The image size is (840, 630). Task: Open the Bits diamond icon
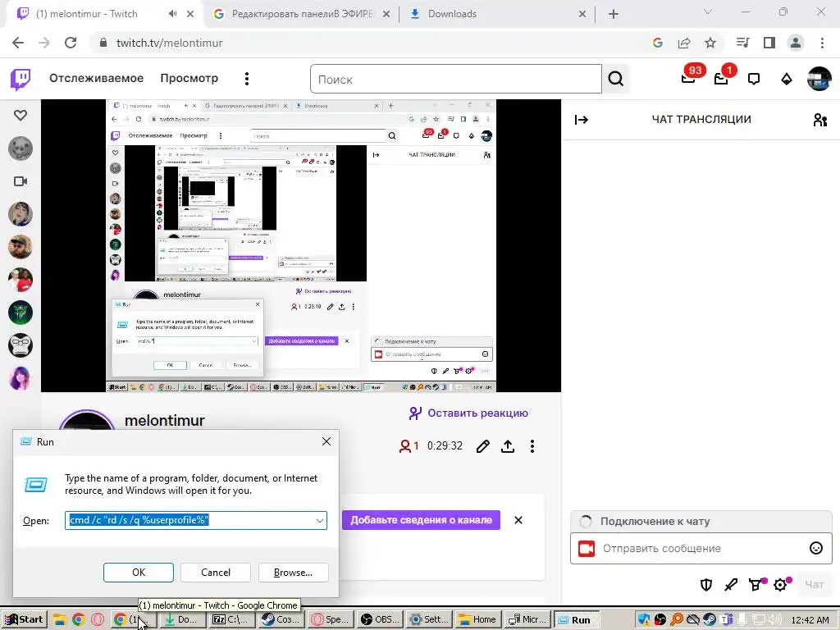(x=787, y=80)
